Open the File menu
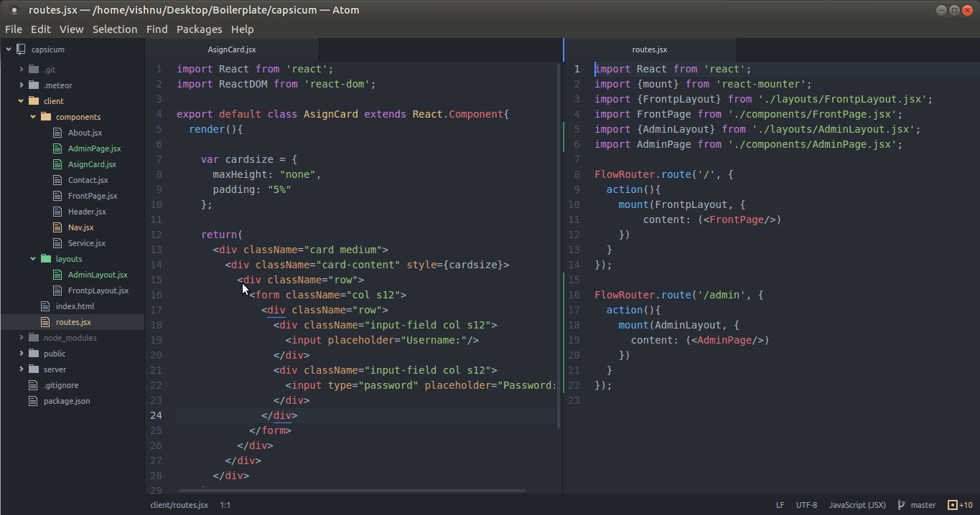980x515 pixels. 14,29
